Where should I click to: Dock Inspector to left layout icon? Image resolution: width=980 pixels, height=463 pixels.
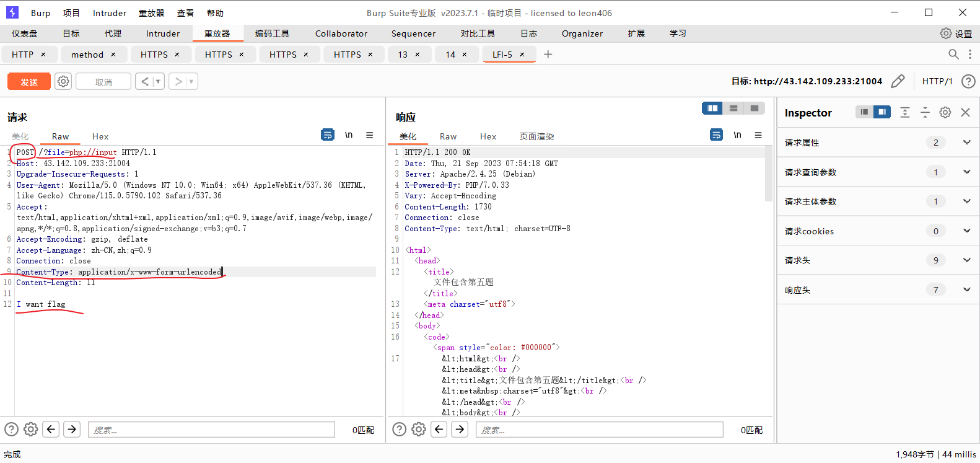click(x=864, y=112)
